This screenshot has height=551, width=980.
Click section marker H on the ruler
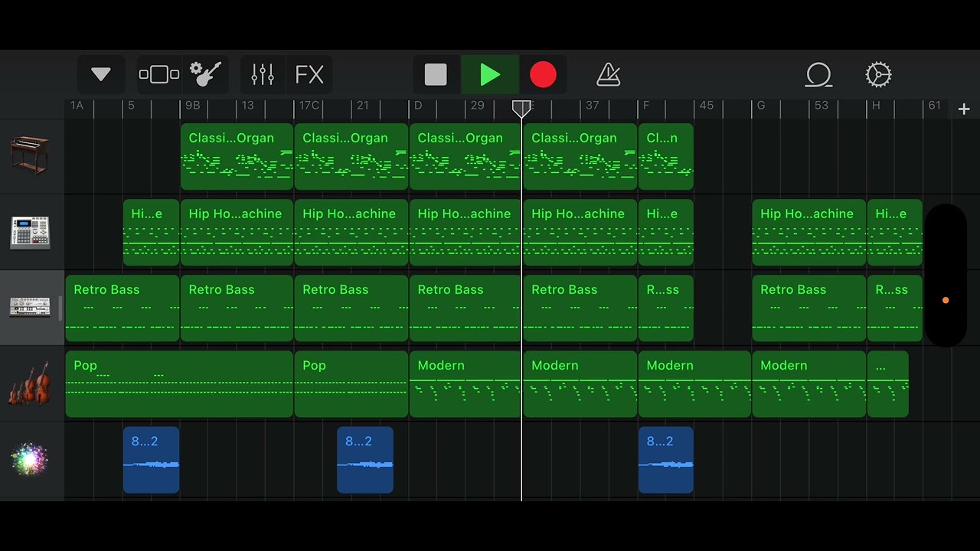875,106
